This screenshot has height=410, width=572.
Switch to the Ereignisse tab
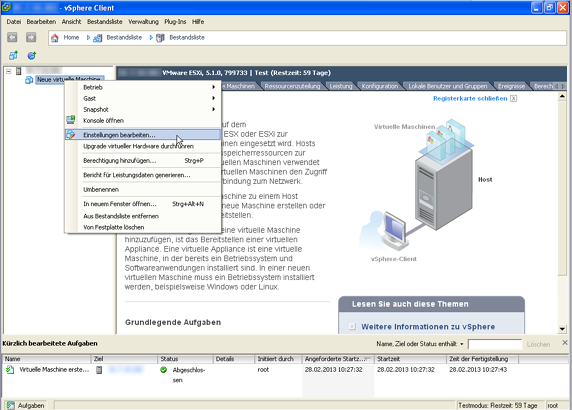[511, 86]
